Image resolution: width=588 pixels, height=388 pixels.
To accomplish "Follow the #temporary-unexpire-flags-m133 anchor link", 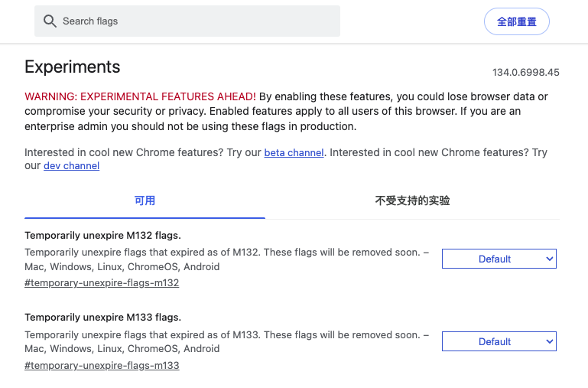I will [102, 365].
